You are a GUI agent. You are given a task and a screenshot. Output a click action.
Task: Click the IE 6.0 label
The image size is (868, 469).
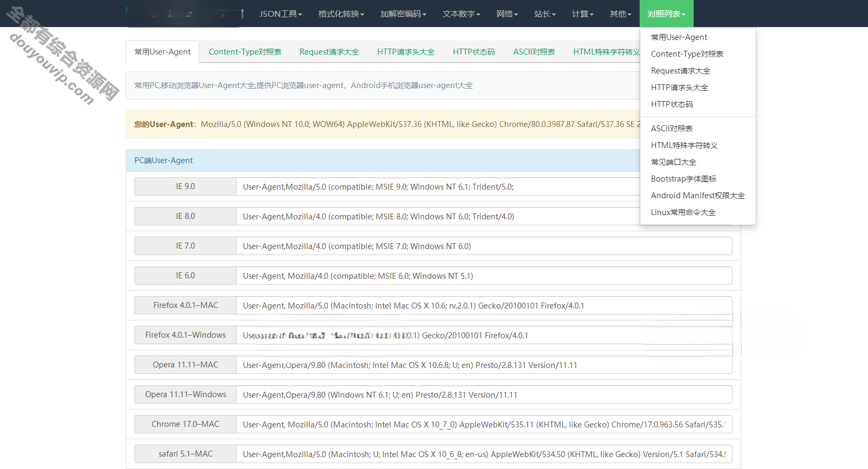pyautogui.click(x=185, y=276)
